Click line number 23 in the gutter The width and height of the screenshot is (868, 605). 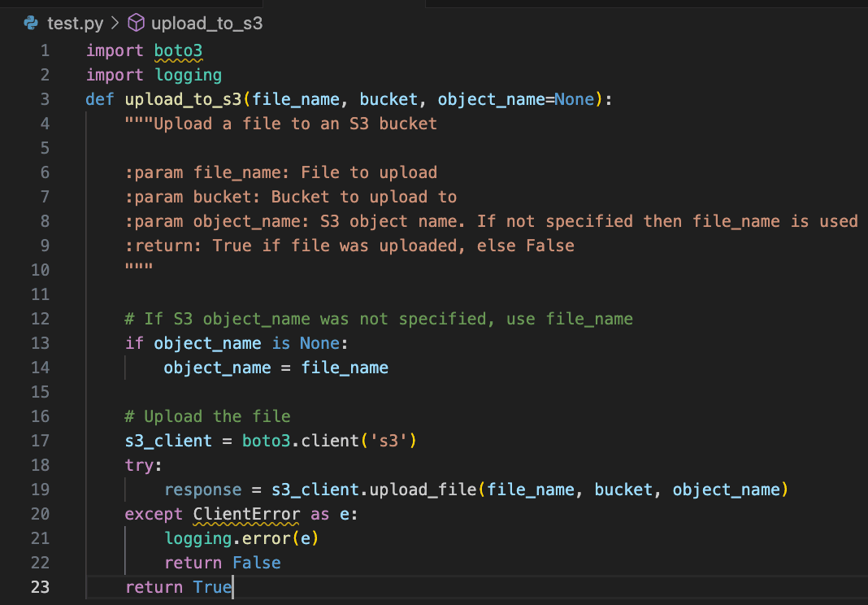pos(40,587)
